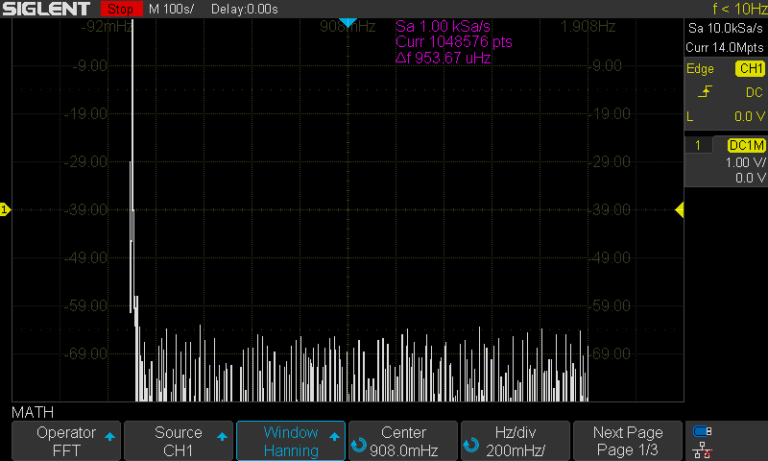Click the network connection status icon

tap(702, 449)
